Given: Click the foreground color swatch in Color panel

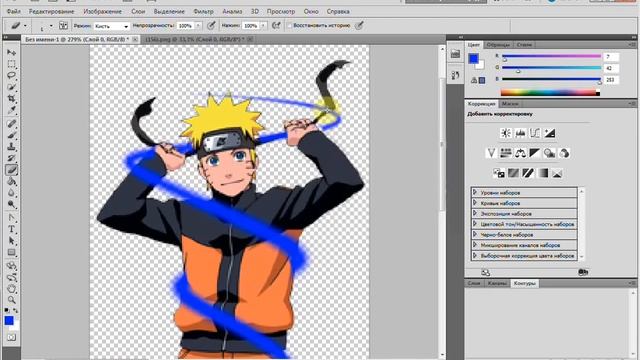Looking at the screenshot, I should pos(473,59).
